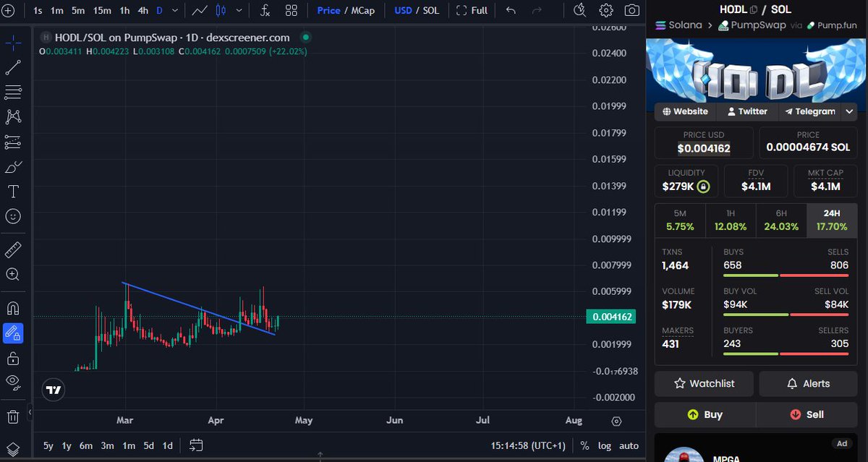The height and width of the screenshot is (462, 868).
Task: Toggle log scale on the price axis
Action: [x=604, y=445]
